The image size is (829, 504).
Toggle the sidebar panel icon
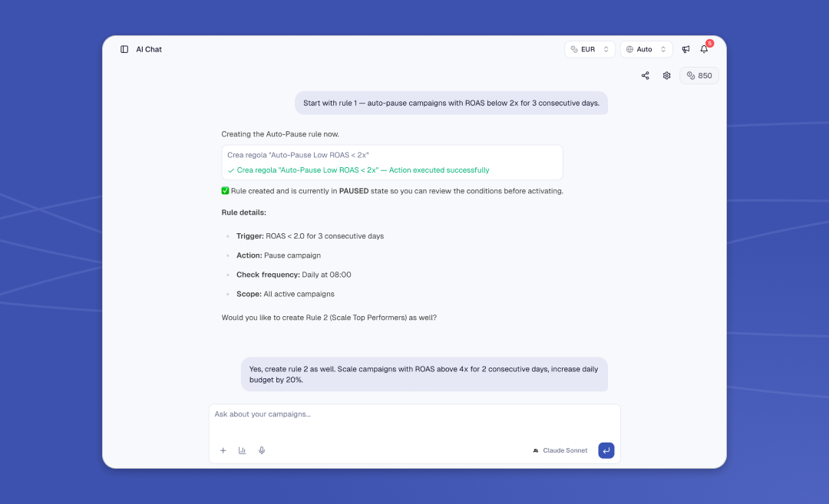tap(124, 49)
